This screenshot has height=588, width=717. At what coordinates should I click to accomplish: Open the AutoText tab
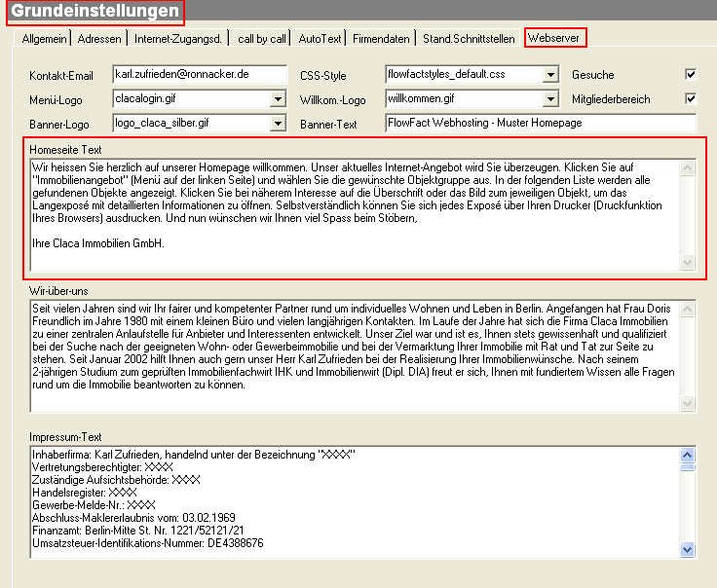[x=320, y=38]
